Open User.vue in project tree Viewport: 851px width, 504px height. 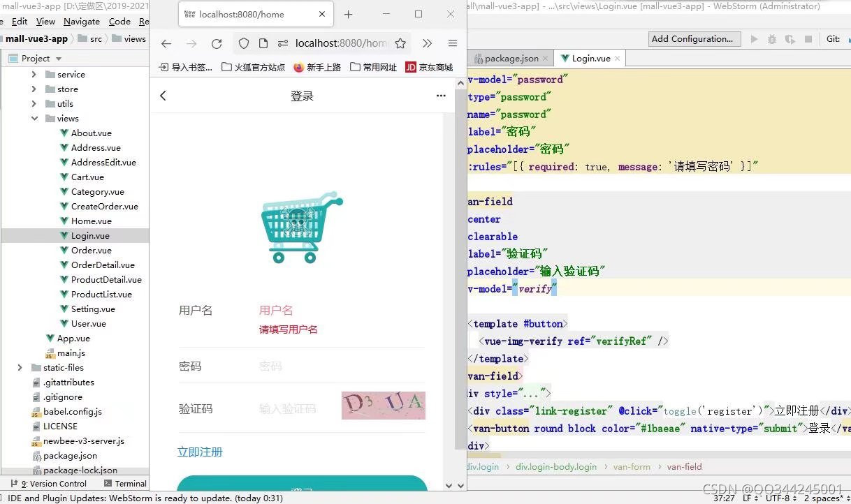coord(88,323)
